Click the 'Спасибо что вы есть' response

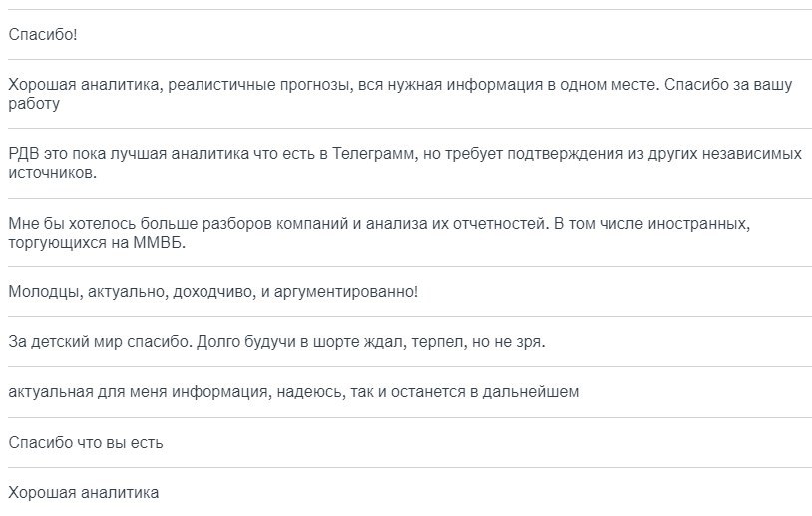pos(406,443)
